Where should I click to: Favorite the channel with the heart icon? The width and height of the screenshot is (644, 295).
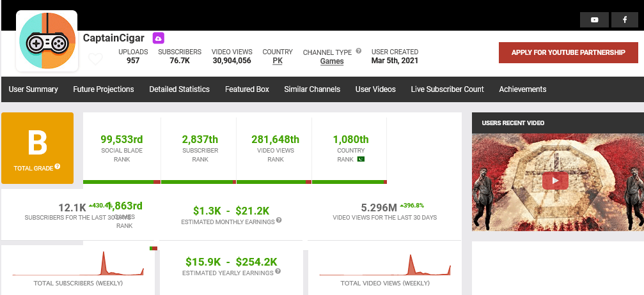tap(95, 59)
